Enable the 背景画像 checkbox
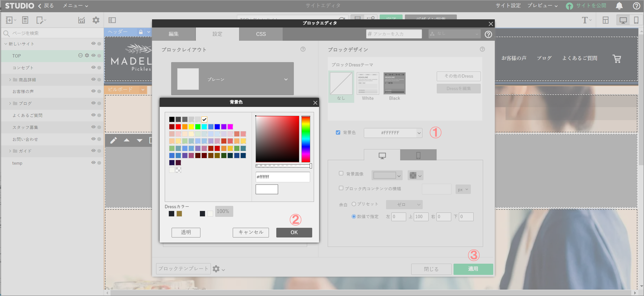This screenshot has width=644, height=296. pyautogui.click(x=341, y=173)
